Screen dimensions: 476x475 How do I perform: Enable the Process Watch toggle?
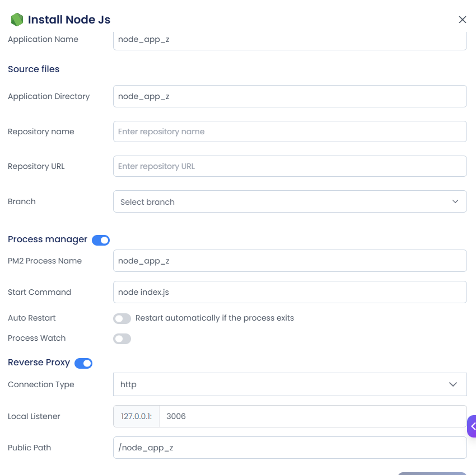point(122,339)
